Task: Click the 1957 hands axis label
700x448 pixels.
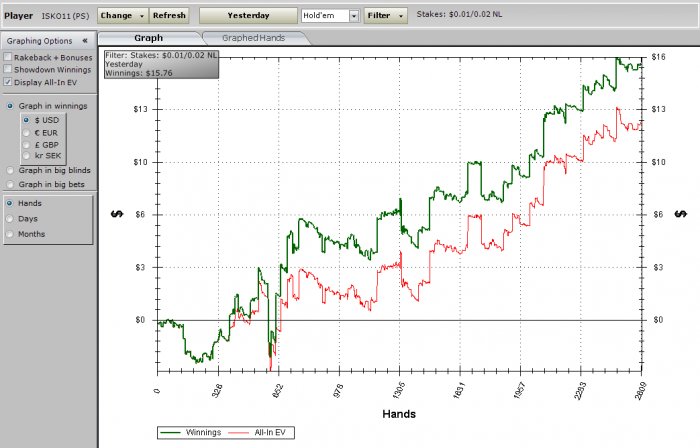Action: [520, 390]
